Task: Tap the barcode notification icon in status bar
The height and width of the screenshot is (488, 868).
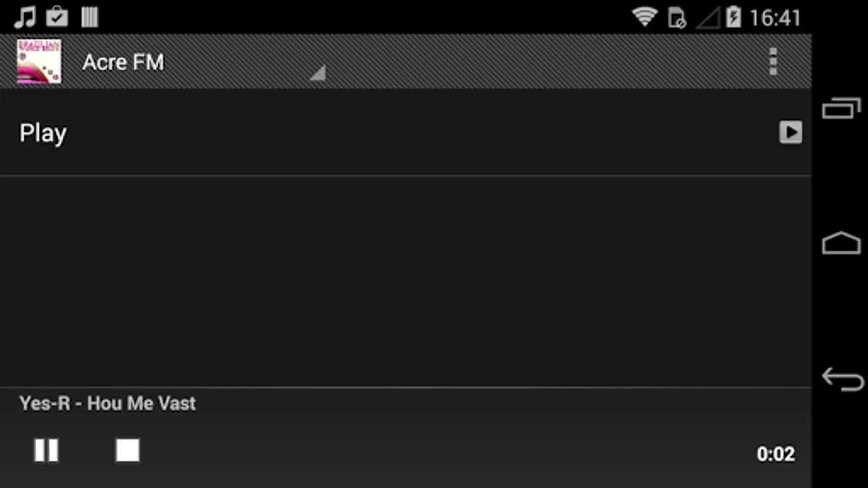Action: pyautogui.click(x=90, y=17)
